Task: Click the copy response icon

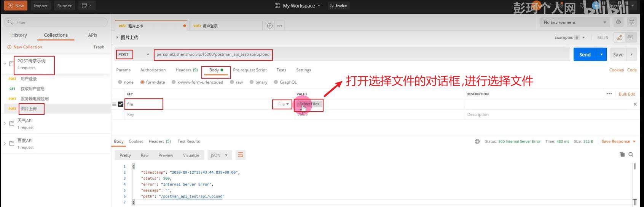Action: point(622,155)
